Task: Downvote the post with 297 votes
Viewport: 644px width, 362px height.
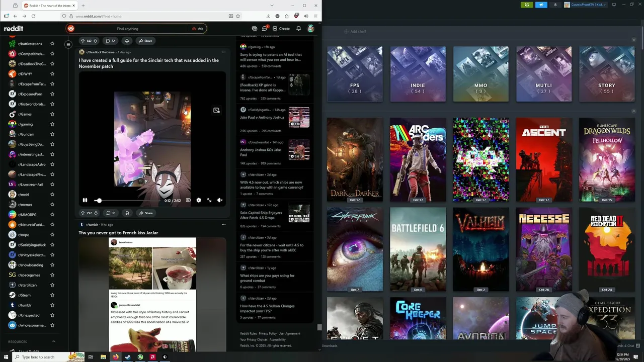Action: (x=96, y=213)
